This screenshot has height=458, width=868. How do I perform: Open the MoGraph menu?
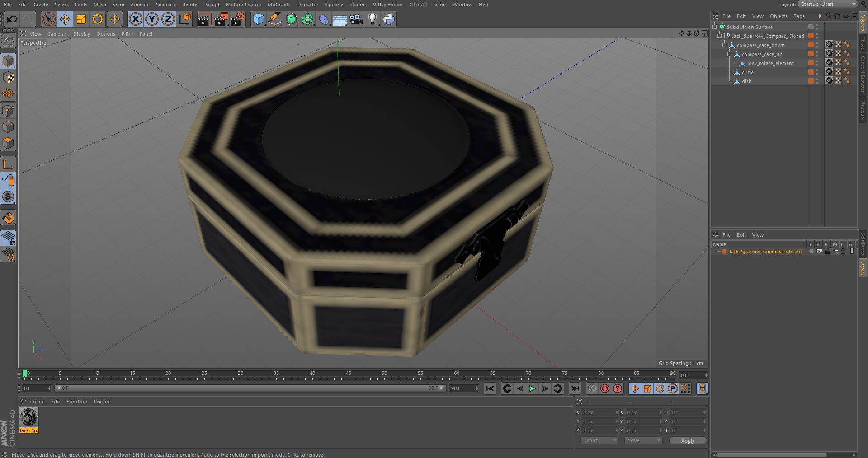(278, 5)
